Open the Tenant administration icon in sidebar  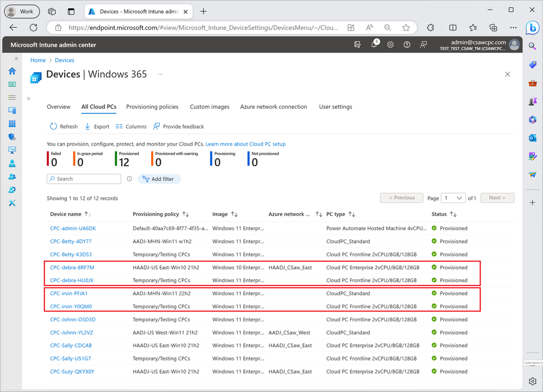(12, 189)
